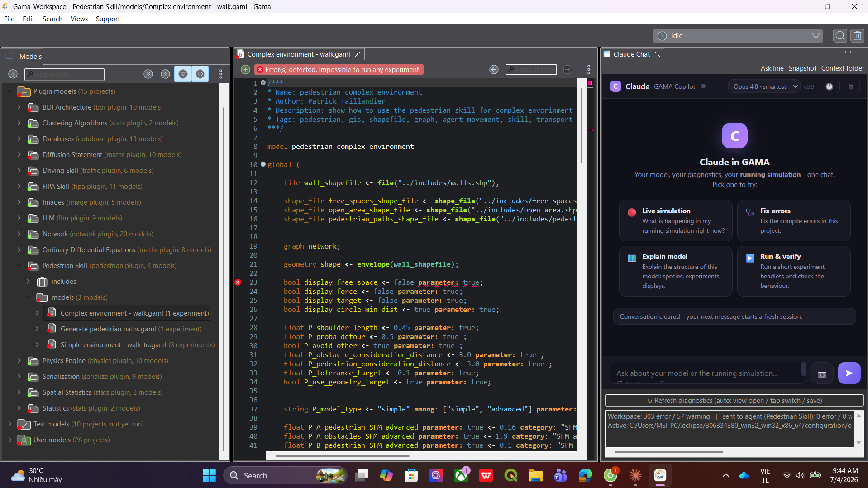
Task: Open the Models panel three-dot menu
Action: point(221,74)
